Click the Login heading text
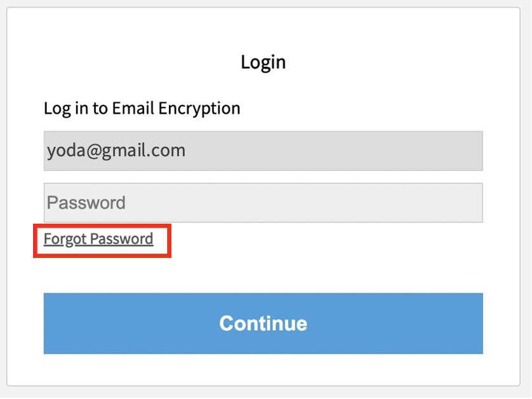This screenshot has width=532, height=399. click(x=263, y=62)
